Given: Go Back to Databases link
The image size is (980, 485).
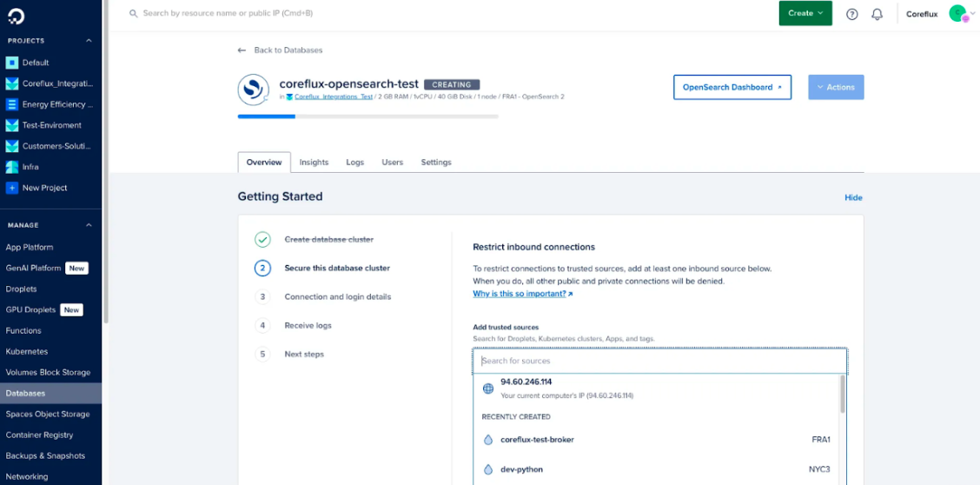Looking at the screenshot, I should coord(288,50).
